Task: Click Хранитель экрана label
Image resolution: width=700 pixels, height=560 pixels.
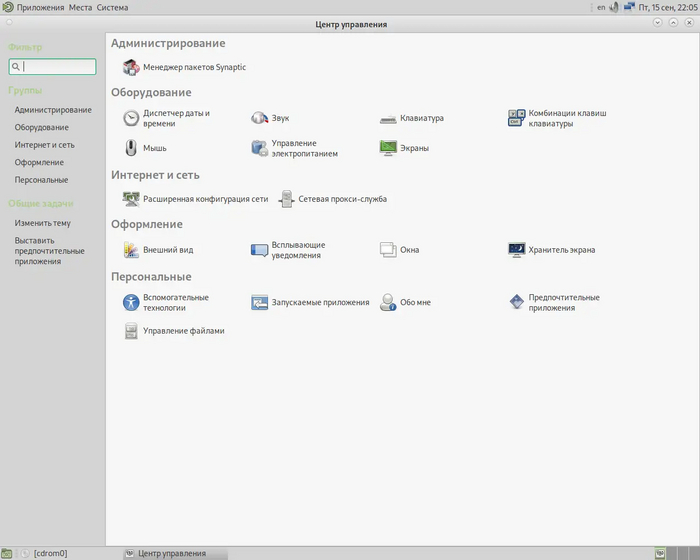Action: tap(562, 250)
